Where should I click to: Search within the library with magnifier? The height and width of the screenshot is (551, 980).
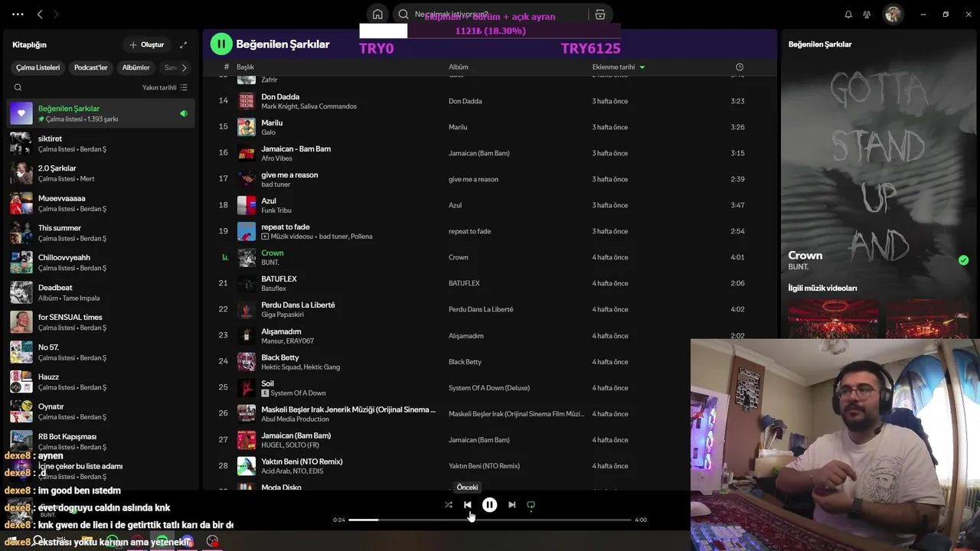pos(18,87)
